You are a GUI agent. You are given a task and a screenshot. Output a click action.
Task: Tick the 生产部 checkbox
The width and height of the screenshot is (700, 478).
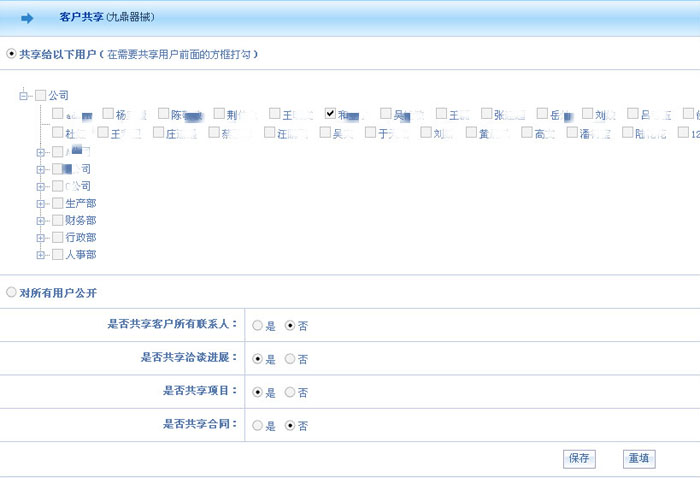click(x=57, y=203)
